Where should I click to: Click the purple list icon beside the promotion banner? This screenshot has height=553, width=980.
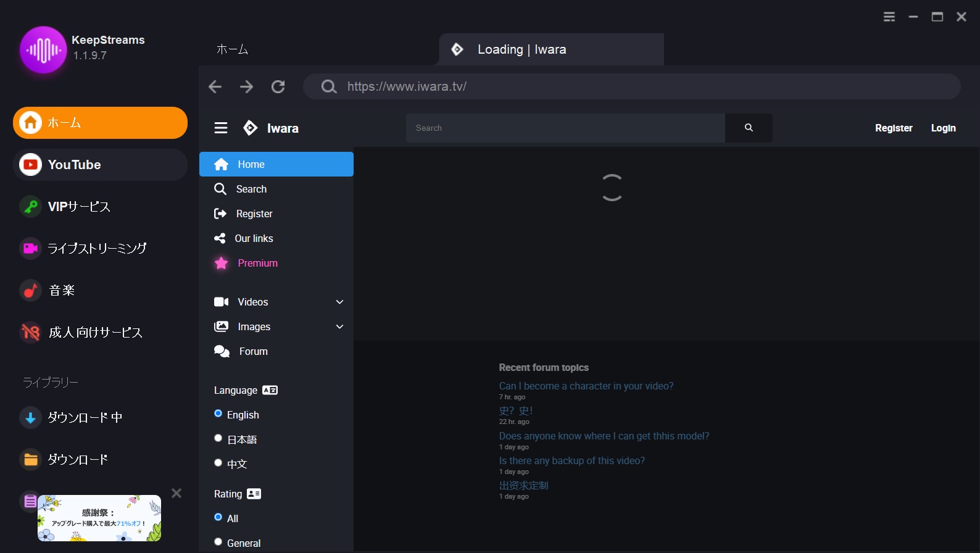29,501
